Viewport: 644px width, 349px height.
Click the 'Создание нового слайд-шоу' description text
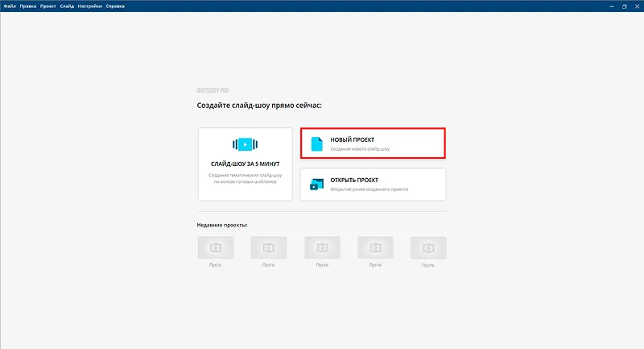(x=360, y=149)
